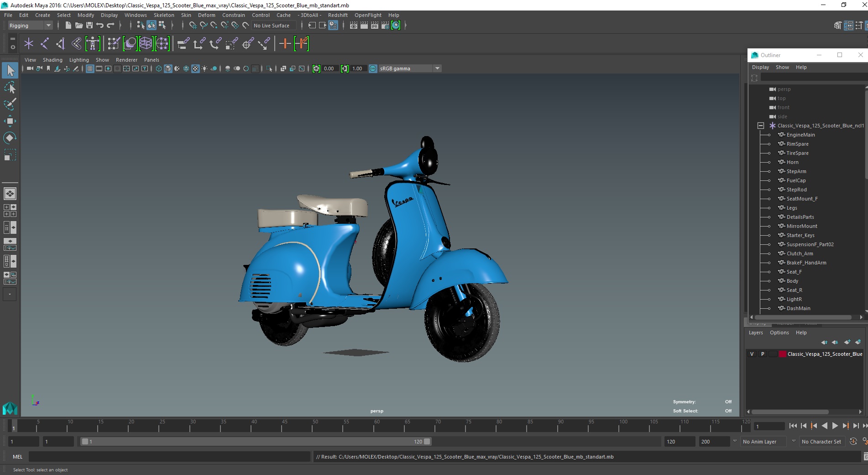Create a new scene file
Viewport: 868px width, 475px height.
(x=68, y=26)
